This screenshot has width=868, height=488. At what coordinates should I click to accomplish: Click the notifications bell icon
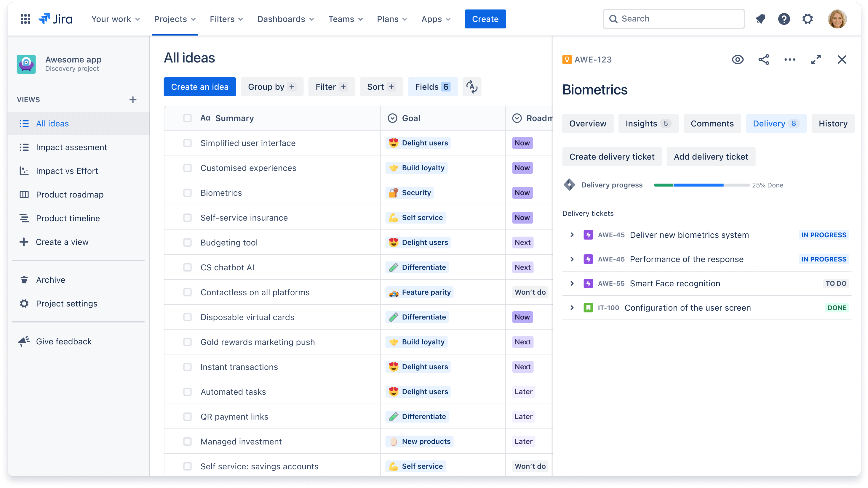(x=762, y=18)
